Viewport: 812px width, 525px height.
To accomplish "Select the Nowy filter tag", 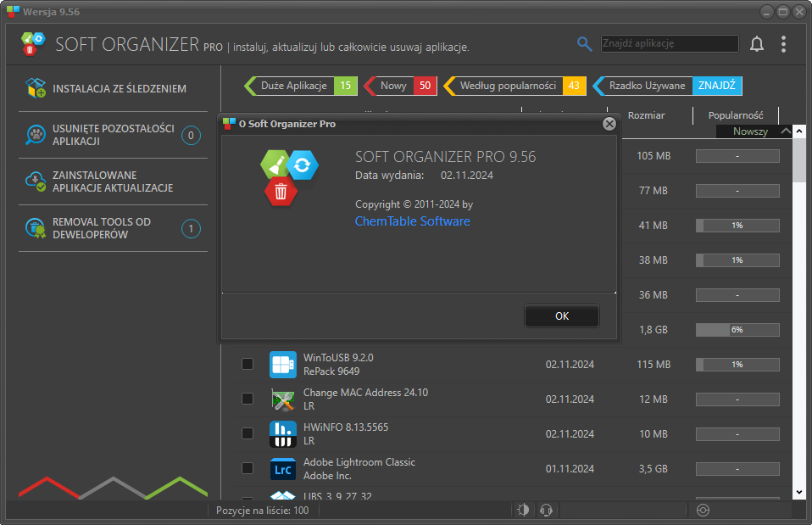I will (400, 86).
